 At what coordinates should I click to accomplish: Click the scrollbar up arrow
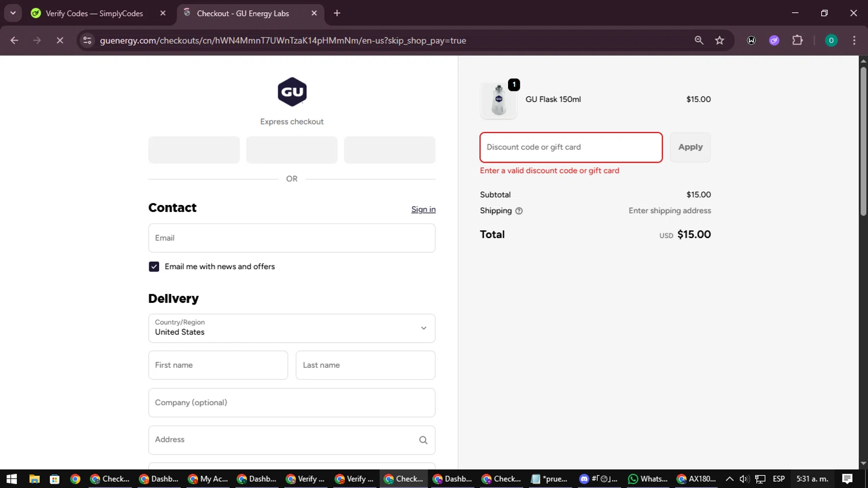[863, 60]
